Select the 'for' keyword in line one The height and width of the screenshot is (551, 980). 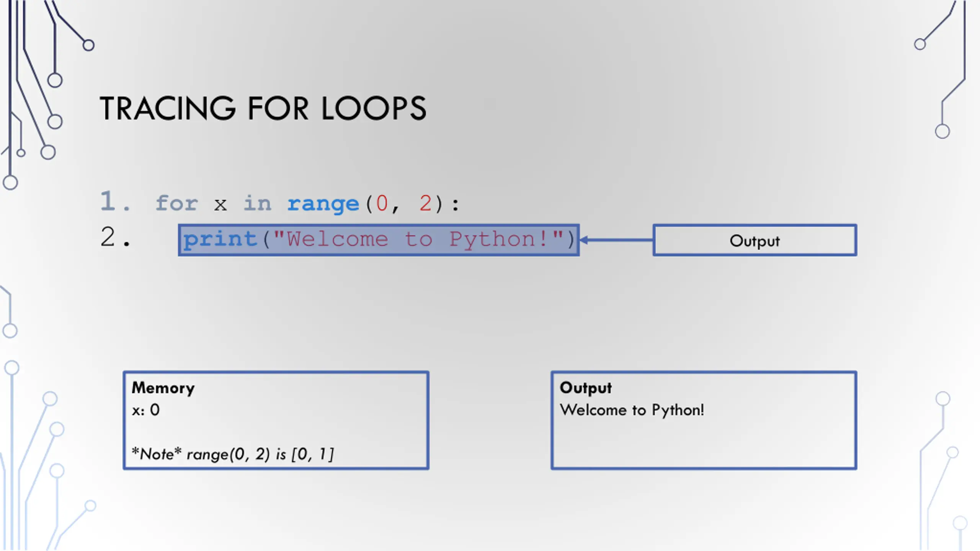(x=176, y=203)
